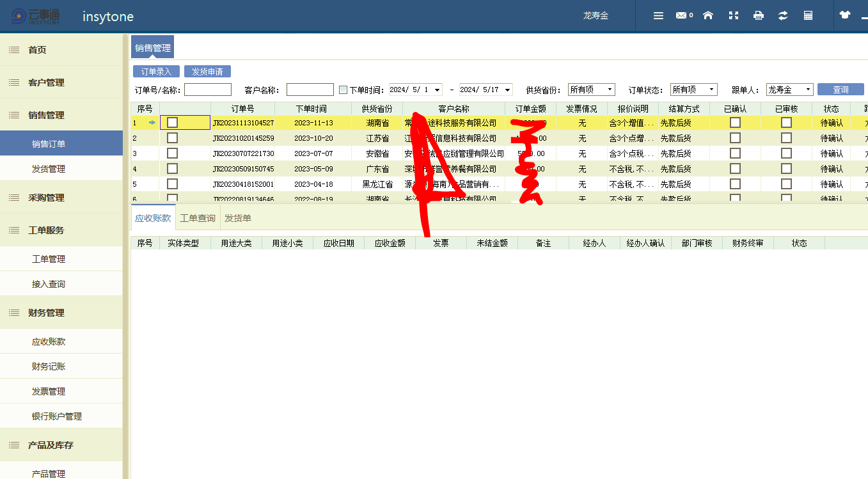Viewport: 868px width, 479px height.
Task: Click the shirt theme icon
Action: [845, 15]
